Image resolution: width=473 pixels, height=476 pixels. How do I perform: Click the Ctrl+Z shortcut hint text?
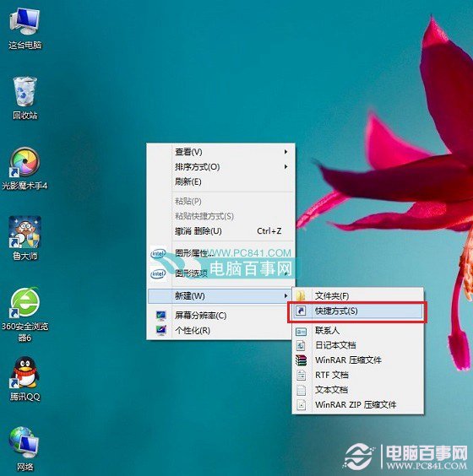(269, 231)
